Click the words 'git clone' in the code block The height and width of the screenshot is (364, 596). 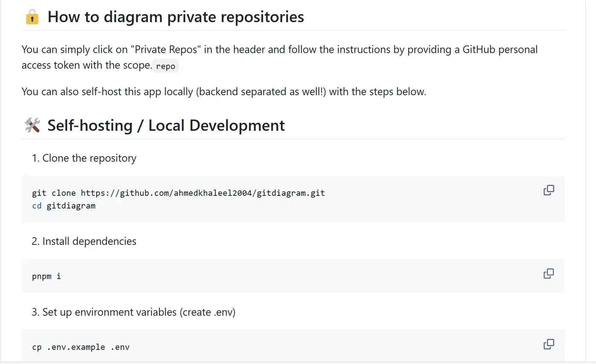54,193
